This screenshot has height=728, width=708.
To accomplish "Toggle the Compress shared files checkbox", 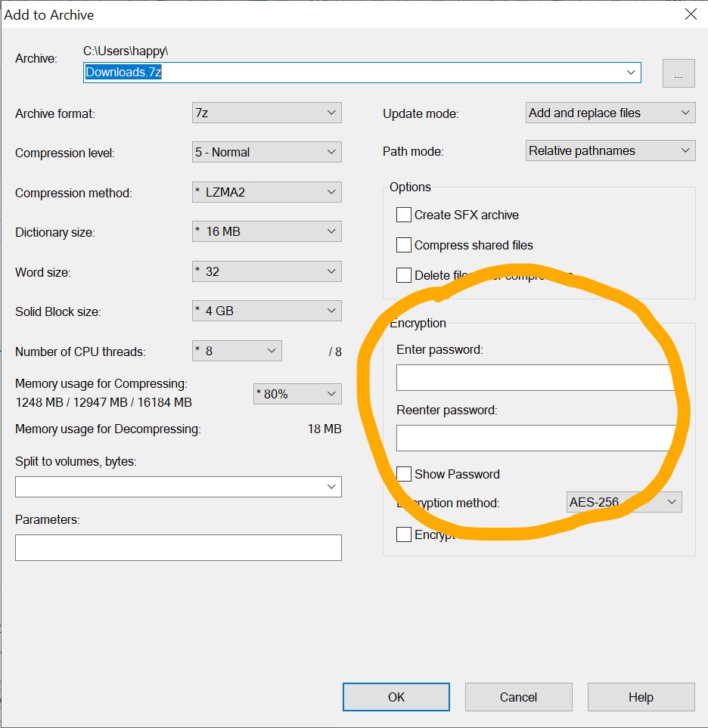I will point(404,245).
